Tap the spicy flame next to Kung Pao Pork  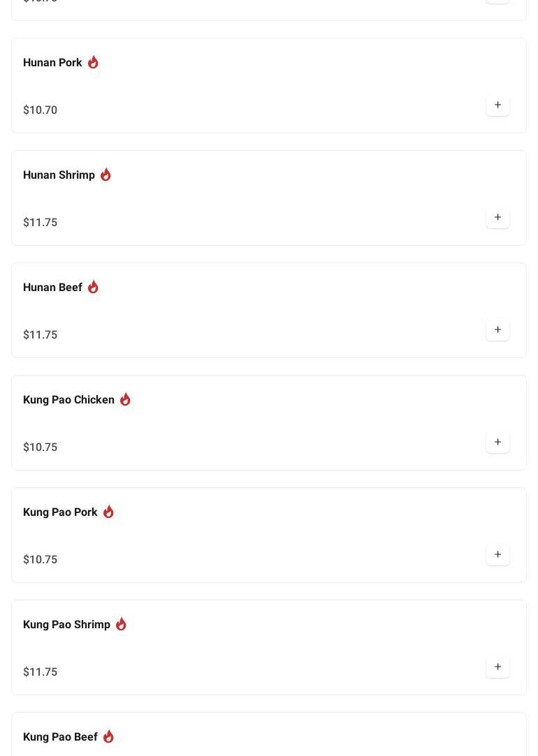(x=108, y=512)
